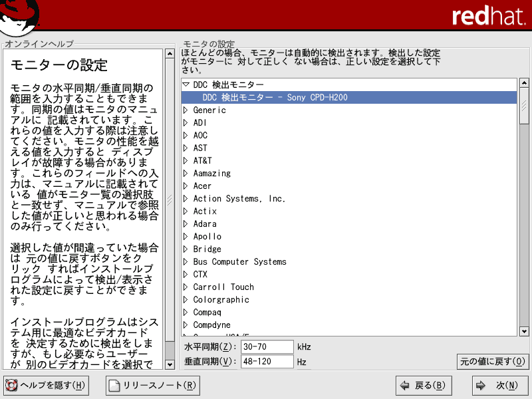Select the Apollo manufacturer row
Screen dimensions: 532x399
pos(207,237)
